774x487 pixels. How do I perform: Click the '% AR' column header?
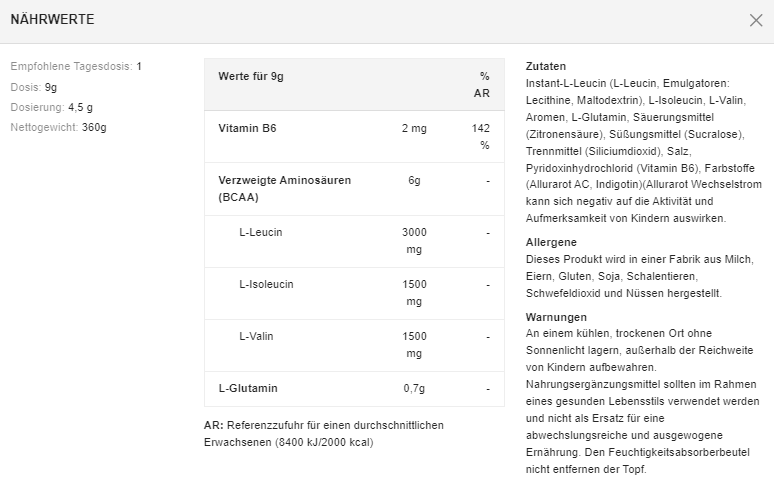(x=482, y=84)
